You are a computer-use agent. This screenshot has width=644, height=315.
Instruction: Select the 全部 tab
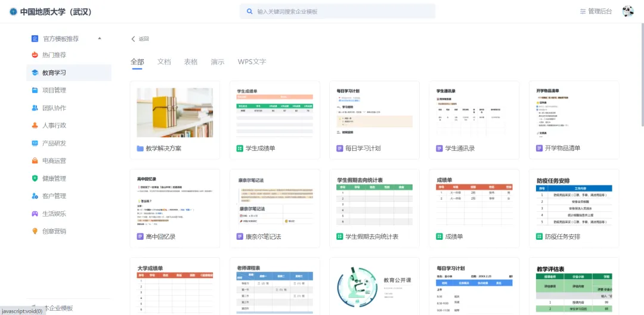click(137, 62)
